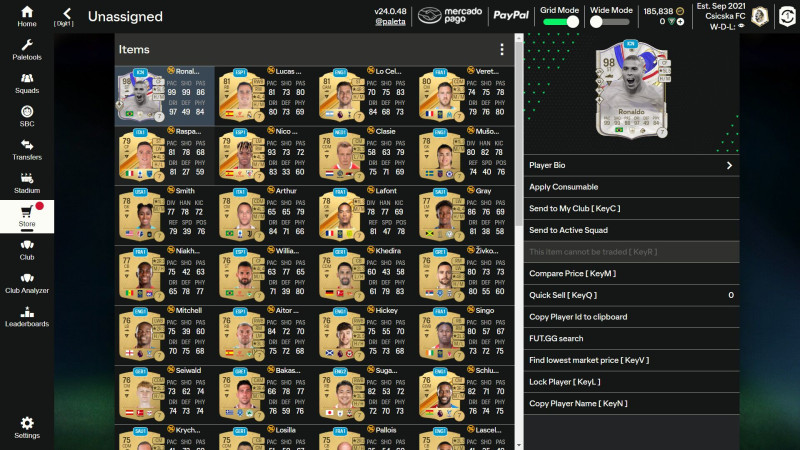800x450 pixels.
Task: Open the Club section
Action: (27, 250)
